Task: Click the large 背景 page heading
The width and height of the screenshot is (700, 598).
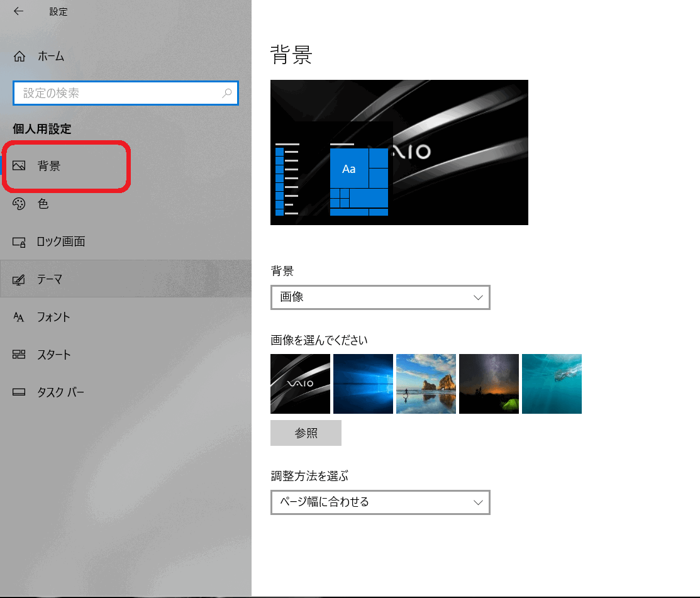Action: [291, 55]
